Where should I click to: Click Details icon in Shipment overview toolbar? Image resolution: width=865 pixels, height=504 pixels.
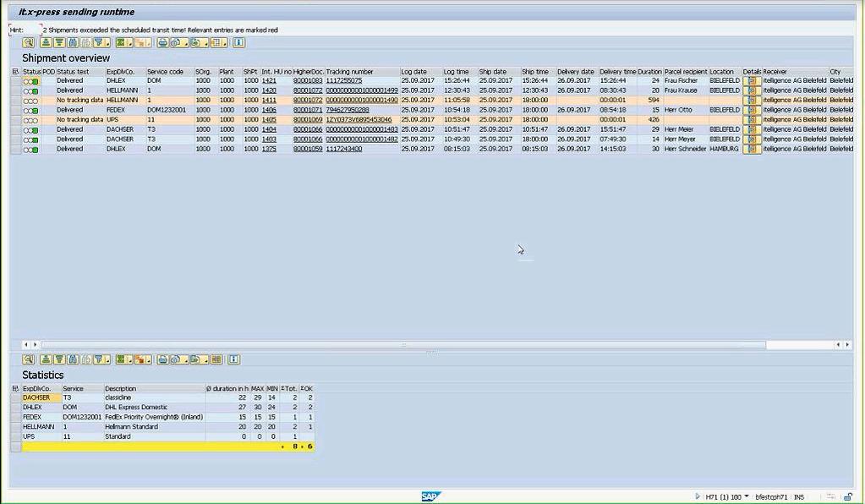click(29, 42)
